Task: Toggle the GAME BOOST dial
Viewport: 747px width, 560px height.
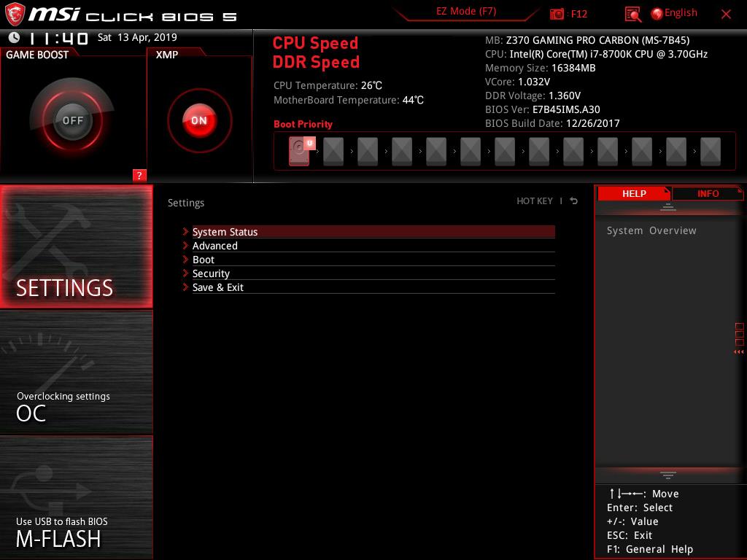Action: [x=72, y=120]
